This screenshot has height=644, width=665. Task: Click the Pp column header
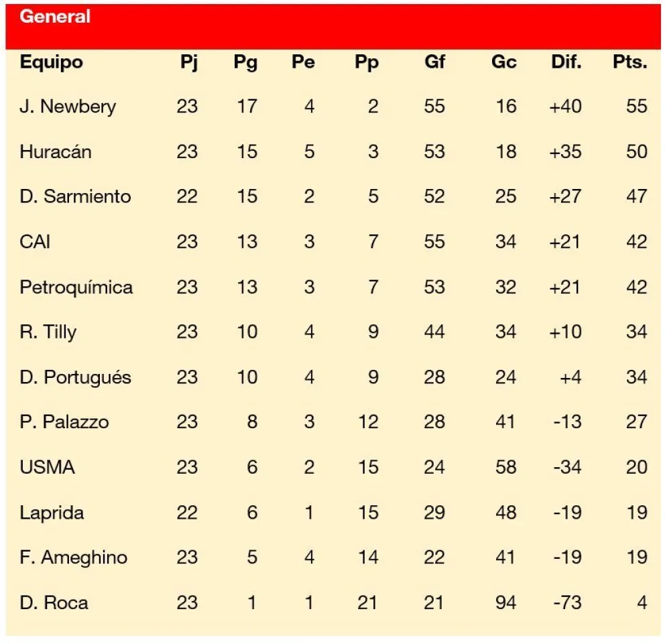pos(367,63)
